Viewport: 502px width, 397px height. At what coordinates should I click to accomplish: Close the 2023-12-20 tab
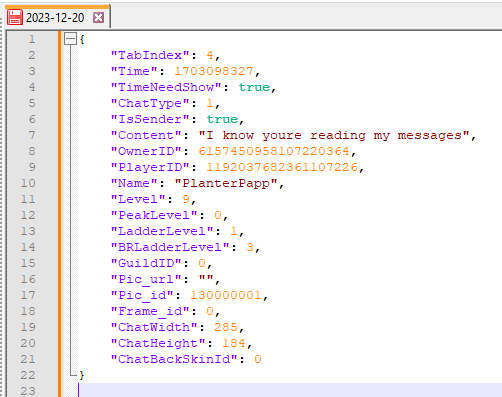(98, 17)
